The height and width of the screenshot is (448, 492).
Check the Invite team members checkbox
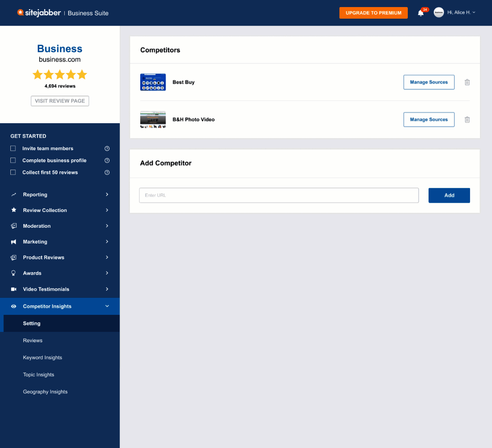point(13,149)
